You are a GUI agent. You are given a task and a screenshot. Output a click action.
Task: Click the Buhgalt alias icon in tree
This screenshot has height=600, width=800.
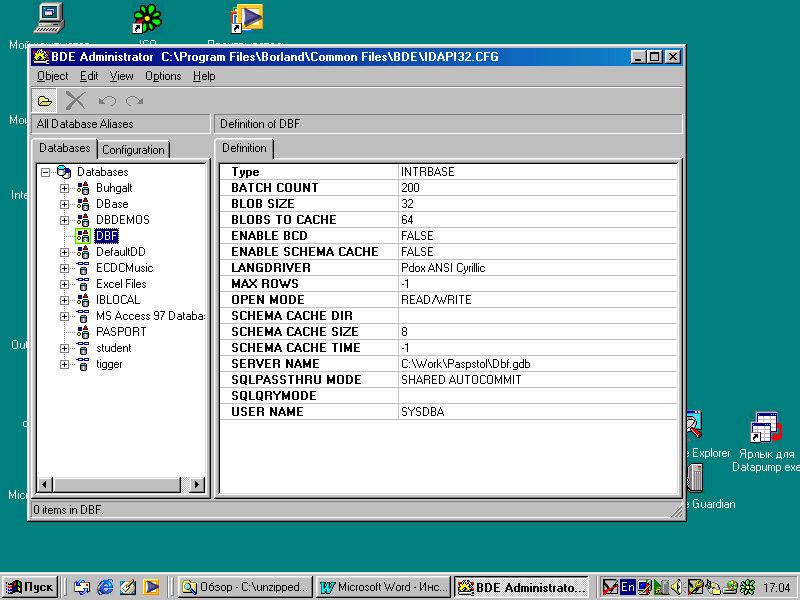pos(83,188)
